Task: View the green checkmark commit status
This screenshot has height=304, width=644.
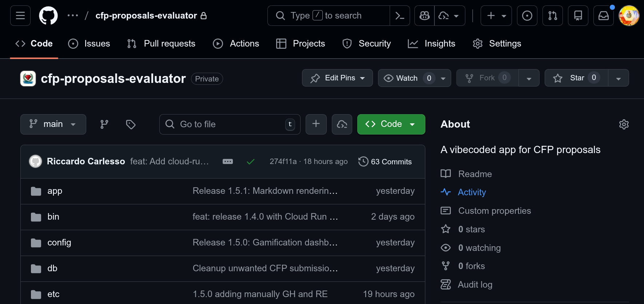Action: [251, 161]
